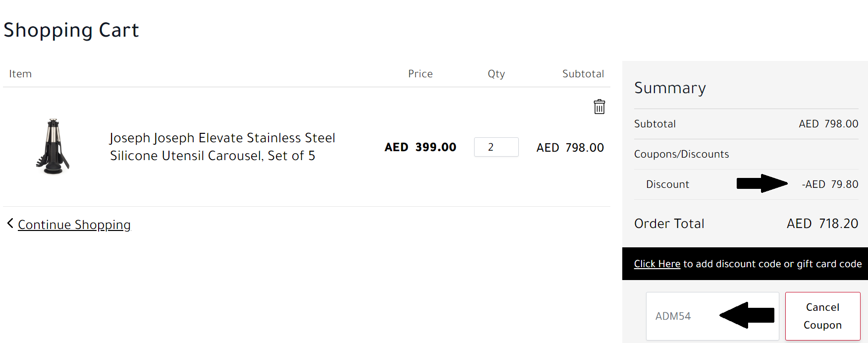Click the Summary panel heading
The width and height of the screenshot is (868, 343).
click(x=670, y=88)
